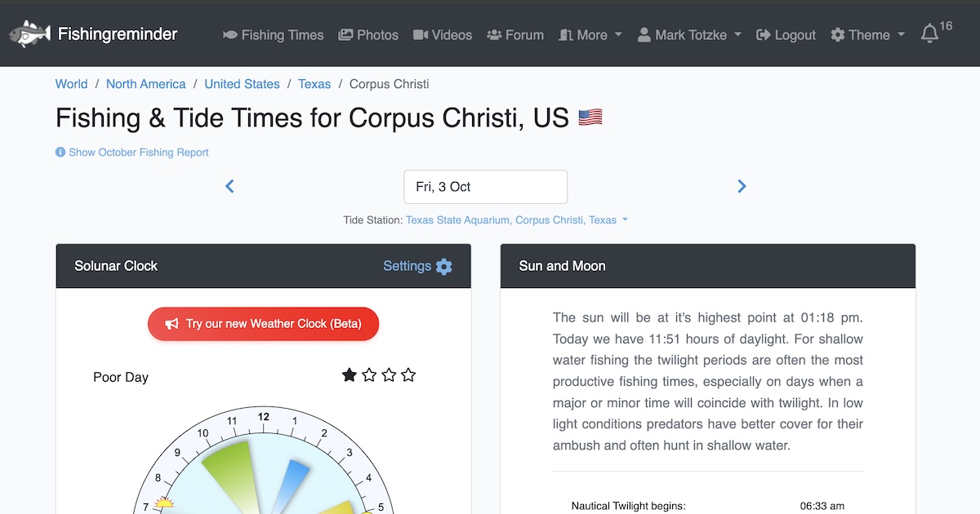
Task: Expand the More dropdown menu
Action: 590,35
